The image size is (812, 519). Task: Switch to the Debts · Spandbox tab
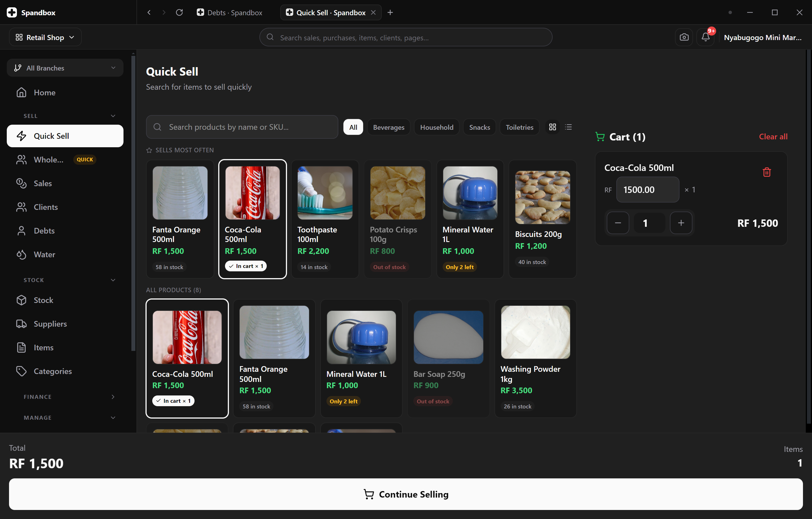(x=230, y=12)
